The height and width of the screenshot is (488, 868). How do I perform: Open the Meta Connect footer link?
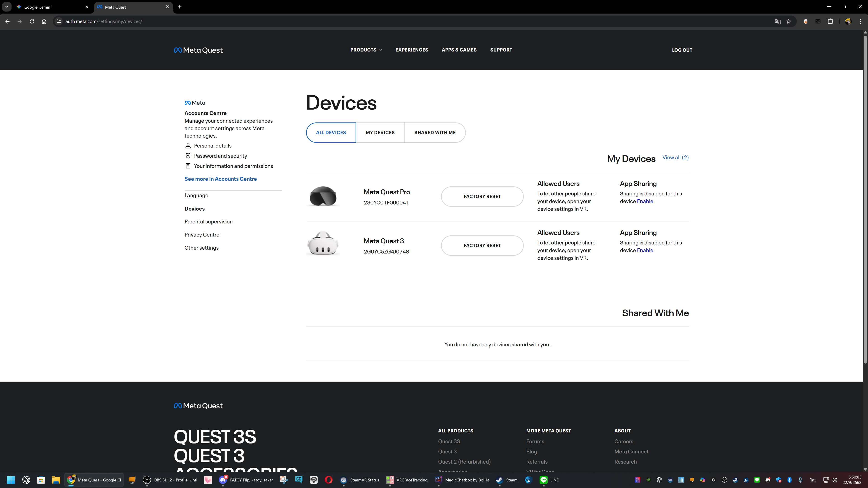[x=631, y=452]
